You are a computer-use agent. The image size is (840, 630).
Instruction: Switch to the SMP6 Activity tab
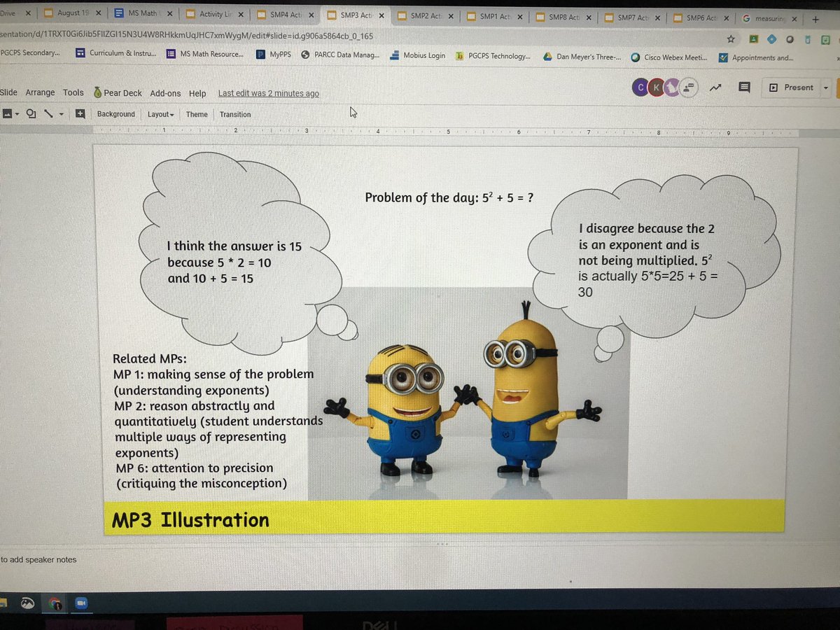point(701,18)
